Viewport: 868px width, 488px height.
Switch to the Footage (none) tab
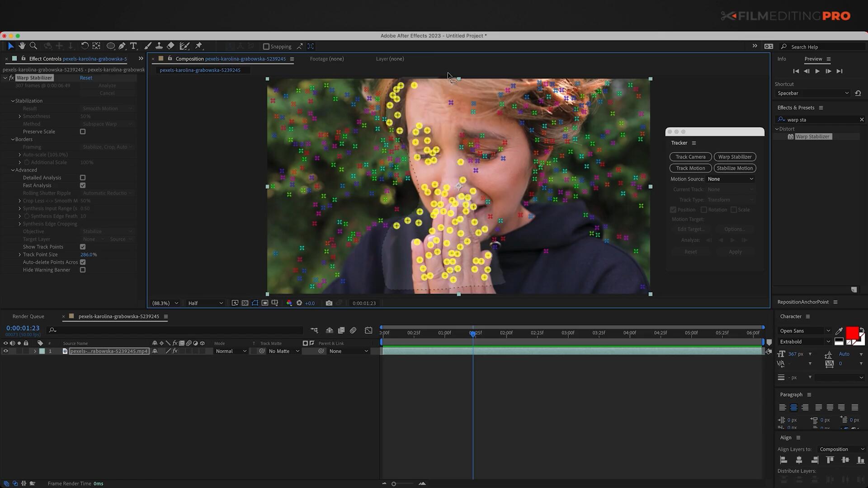click(x=327, y=58)
